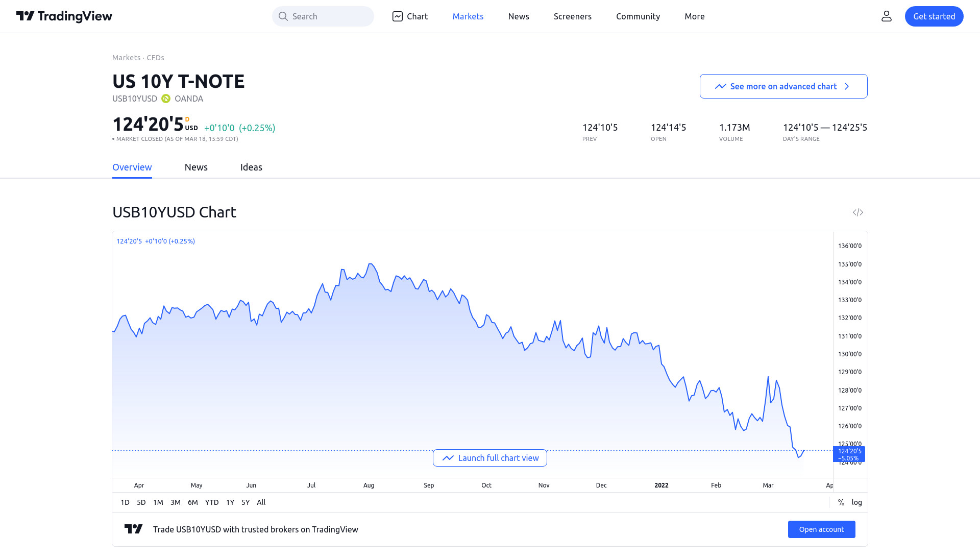Viewport: 980px width, 560px height.
Task: Open the More menu
Action: point(695,16)
